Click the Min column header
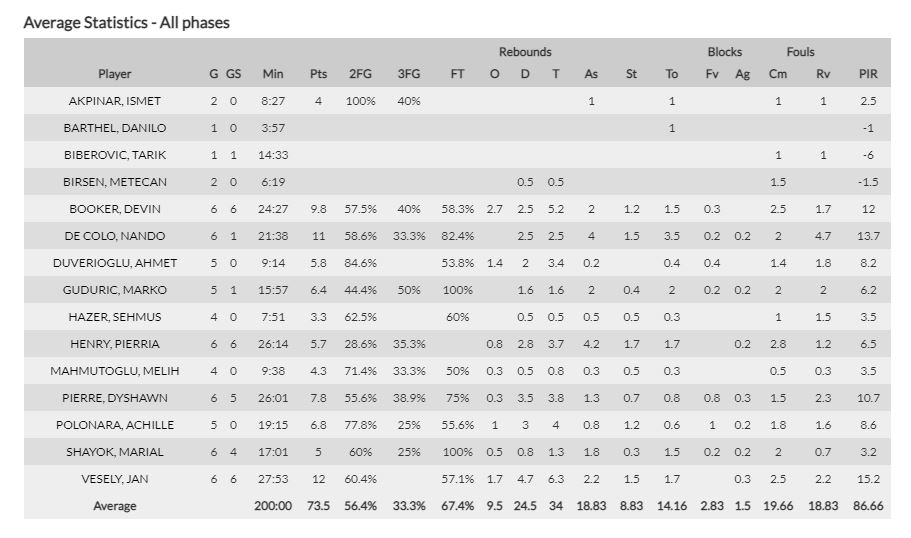Screen dimensions: 911x538 pyautogui.click(x=273, y=74)
